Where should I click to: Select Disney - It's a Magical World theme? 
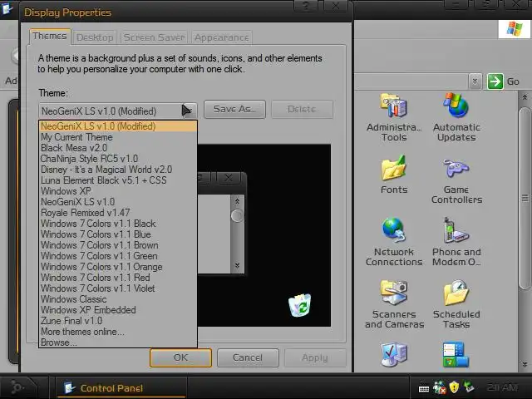[118, 170]
